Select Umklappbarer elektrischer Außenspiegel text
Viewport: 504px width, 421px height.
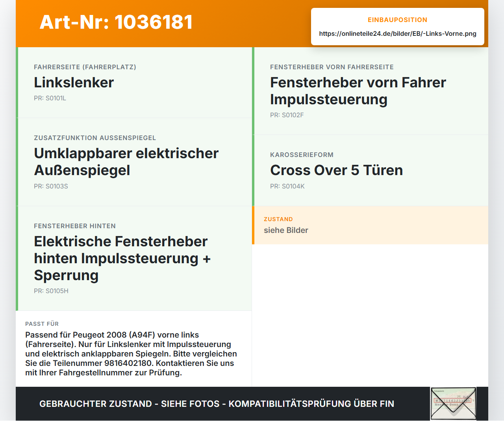coord(126,162)
